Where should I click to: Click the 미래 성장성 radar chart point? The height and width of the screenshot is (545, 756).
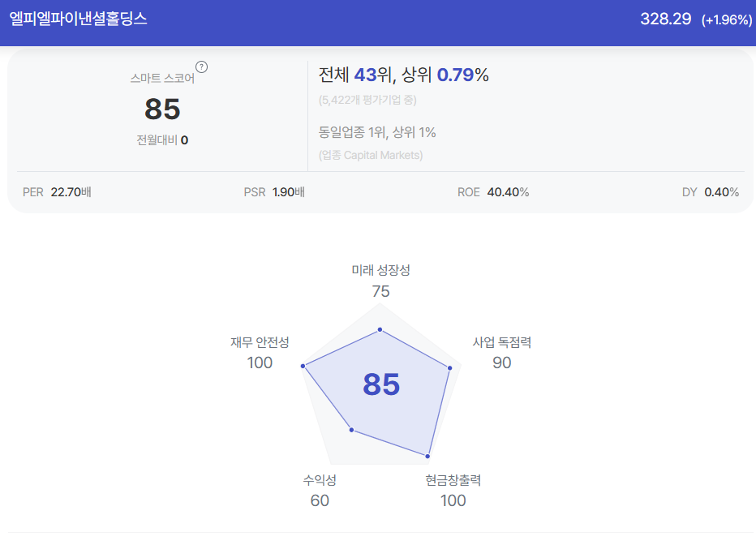(380, 329)
